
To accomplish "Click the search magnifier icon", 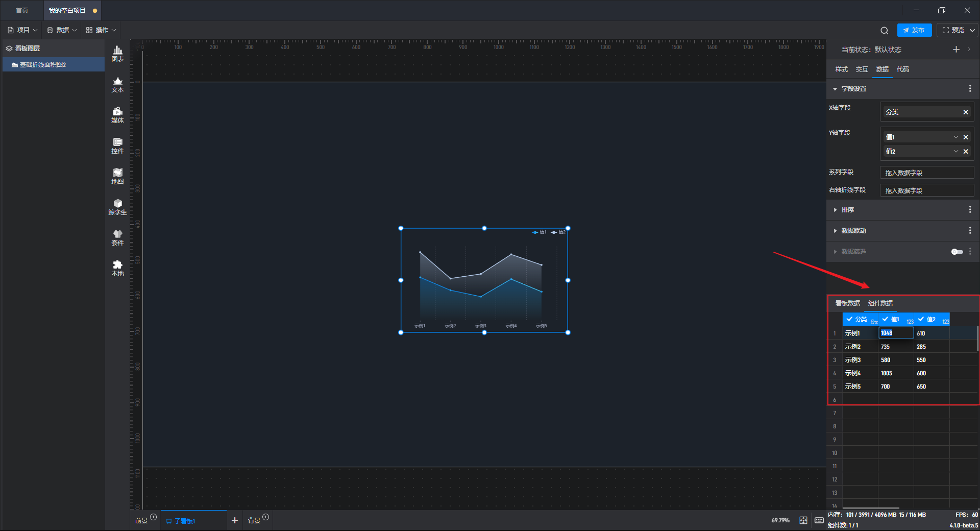I will tap(885, 30).
